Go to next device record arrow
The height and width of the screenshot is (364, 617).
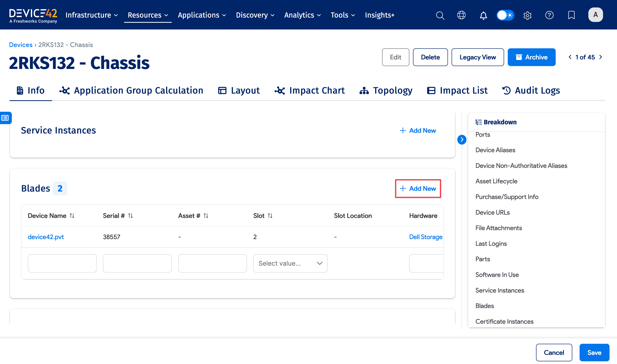tap(601, 57)
